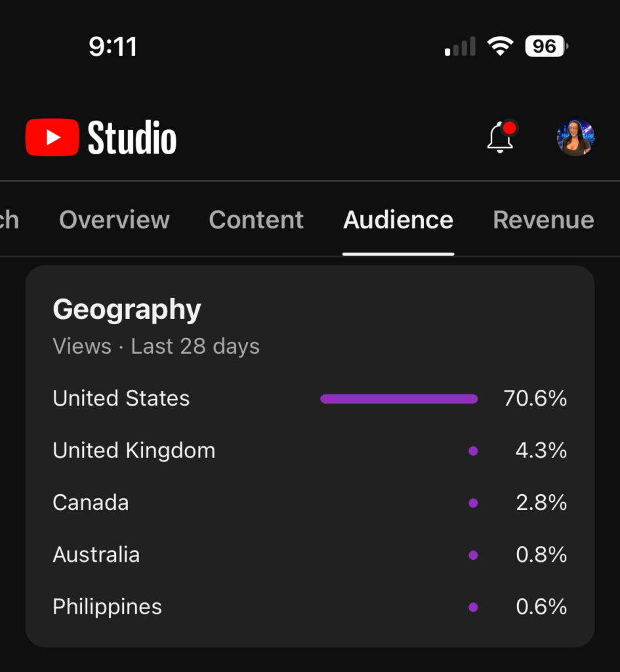This screenshot has width=620, height=672.
Task: Tap the partially hidden leftmost tab
Action: pyautogui.click(x=9, y=220)
